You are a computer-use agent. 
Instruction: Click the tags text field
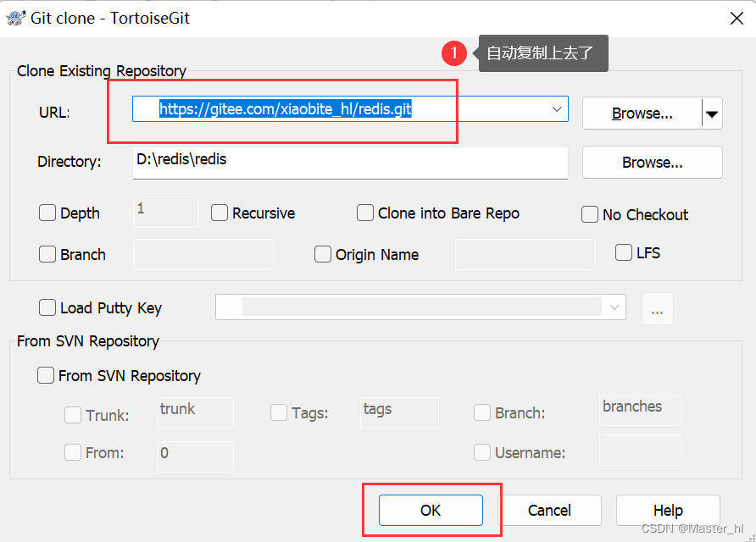[x=399, y=412]
